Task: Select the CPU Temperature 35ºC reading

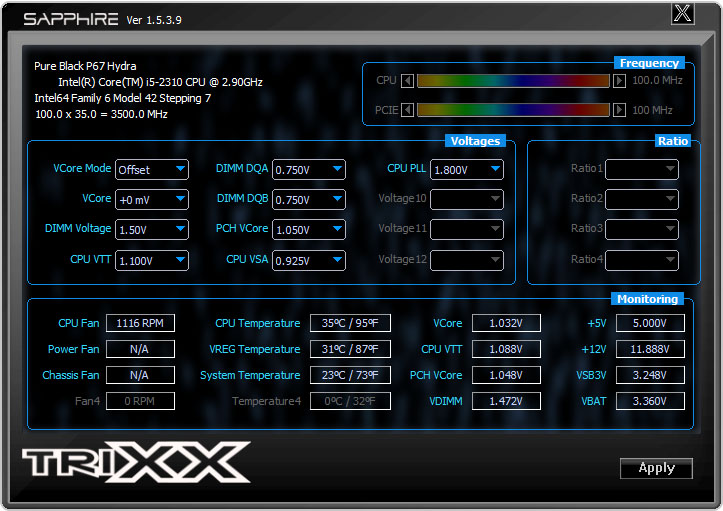Action: (350, 323)
